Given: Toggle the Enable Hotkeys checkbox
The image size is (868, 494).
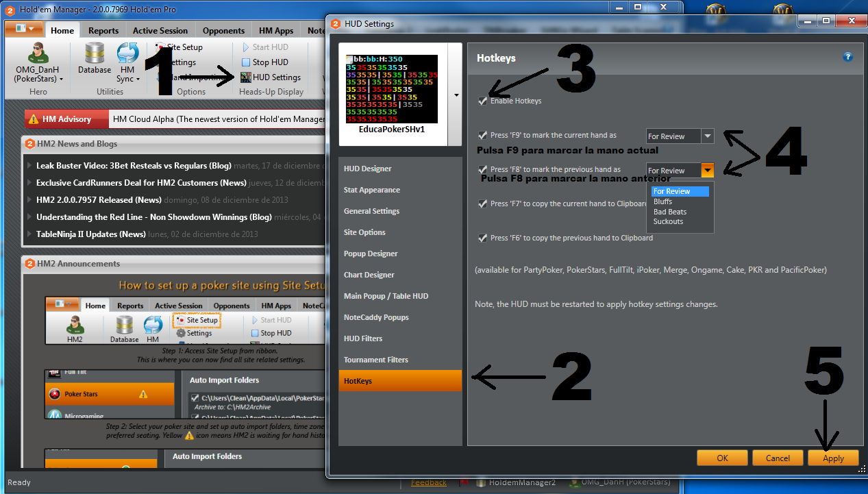Looking at the screenshot, I should click(484, 101).
